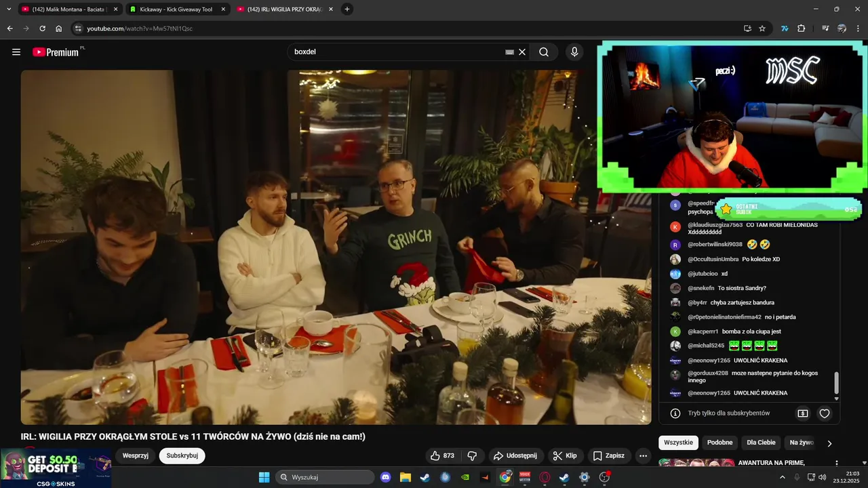Open the YouTube guide hamburger menu
Image resolution: width=868 pixels, height=488 pixels.
click(x=16, y=52)
